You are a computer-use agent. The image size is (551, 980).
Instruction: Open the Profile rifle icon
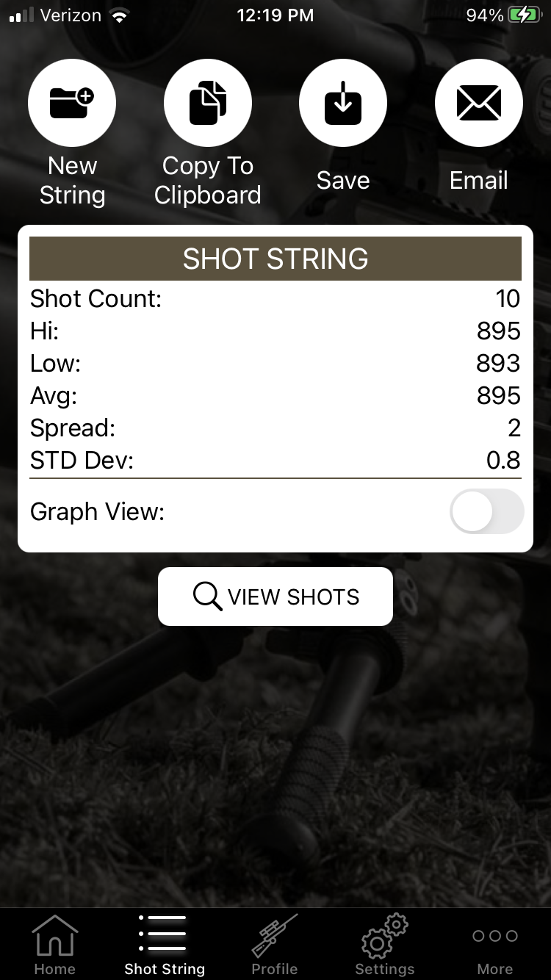point(275,936)
